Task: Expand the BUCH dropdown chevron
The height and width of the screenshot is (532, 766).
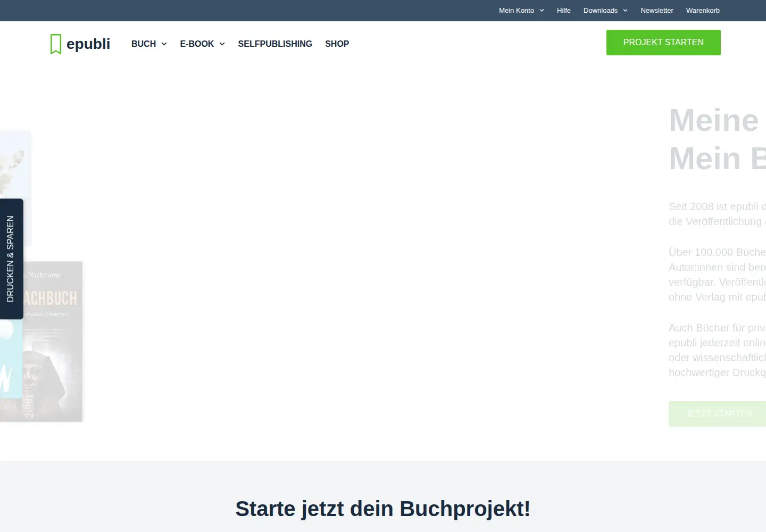Action: tap(164, 44)
